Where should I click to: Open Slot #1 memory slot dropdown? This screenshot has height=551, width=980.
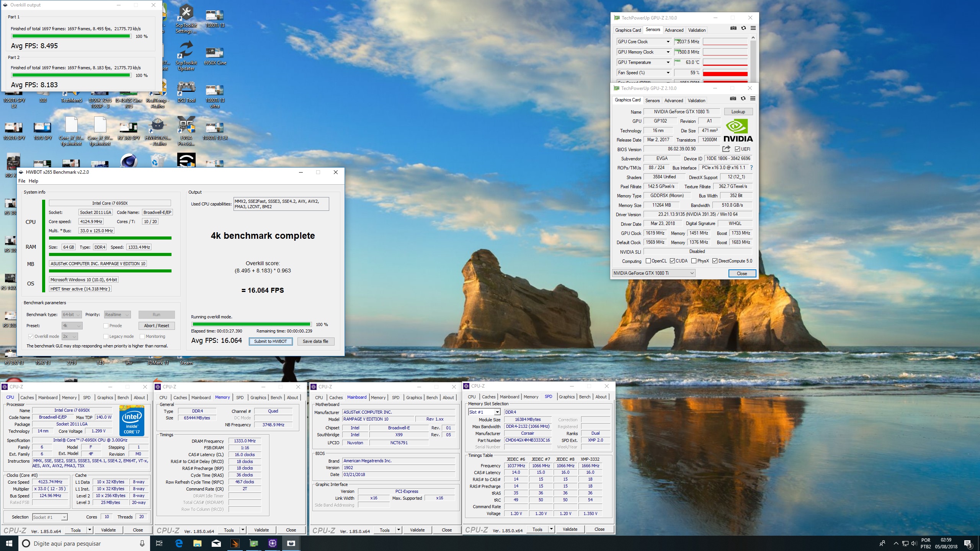pos(484,412)
